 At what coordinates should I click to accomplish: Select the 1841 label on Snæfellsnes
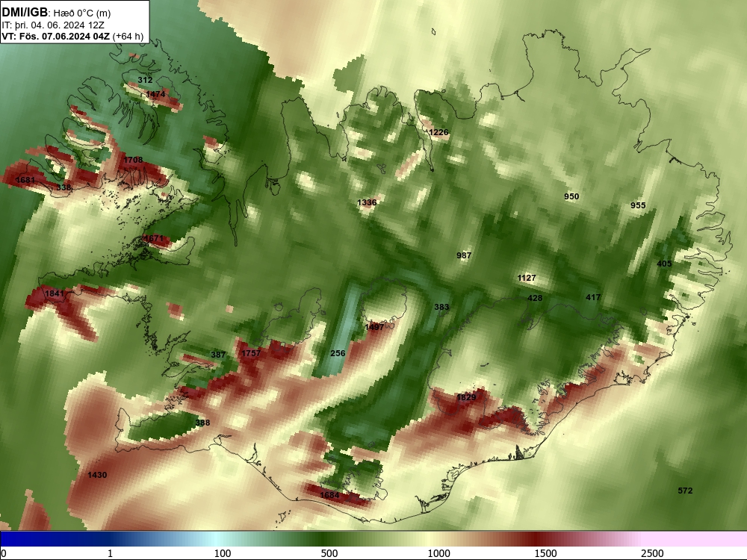[x=54, y=293]
